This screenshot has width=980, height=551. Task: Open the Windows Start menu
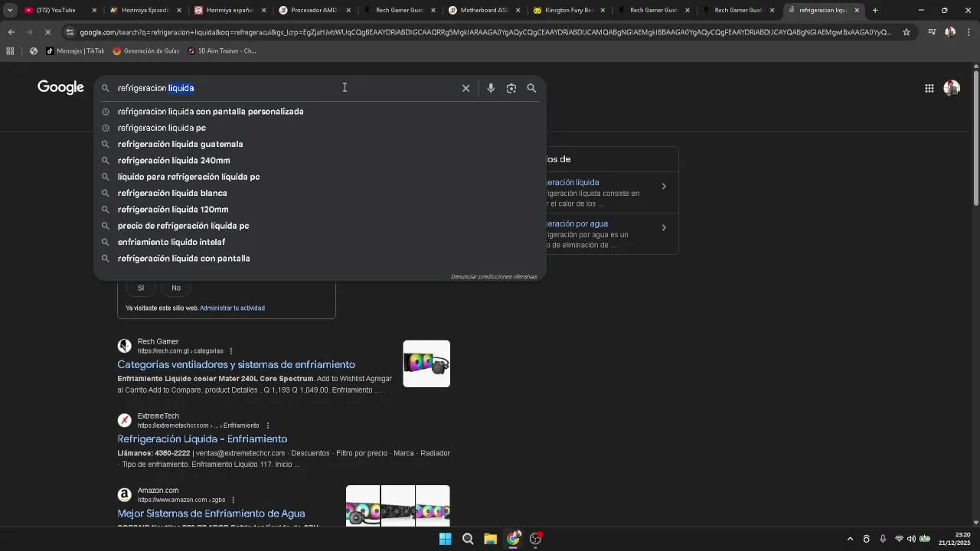[x=445, y=539]
